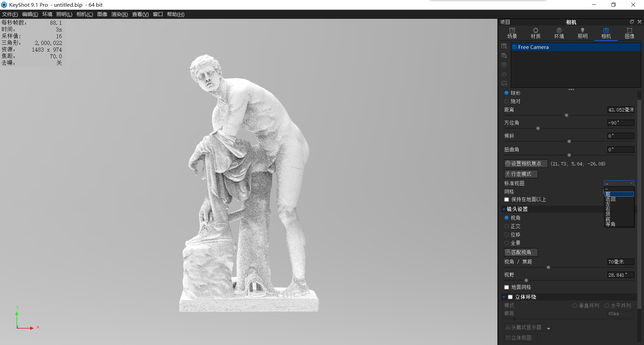Enable the 保持在地面以上 checkbox
Screen dimensions: 644x345
click(x=507, y=199)
